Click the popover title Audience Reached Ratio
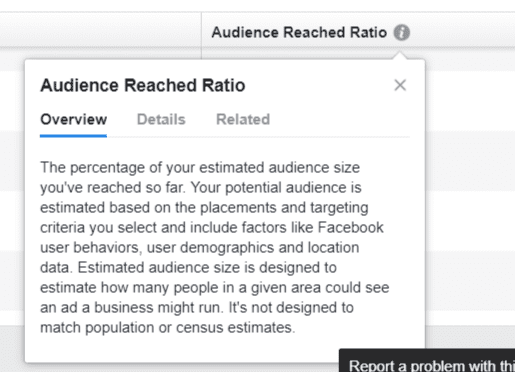 click(143, 85)
